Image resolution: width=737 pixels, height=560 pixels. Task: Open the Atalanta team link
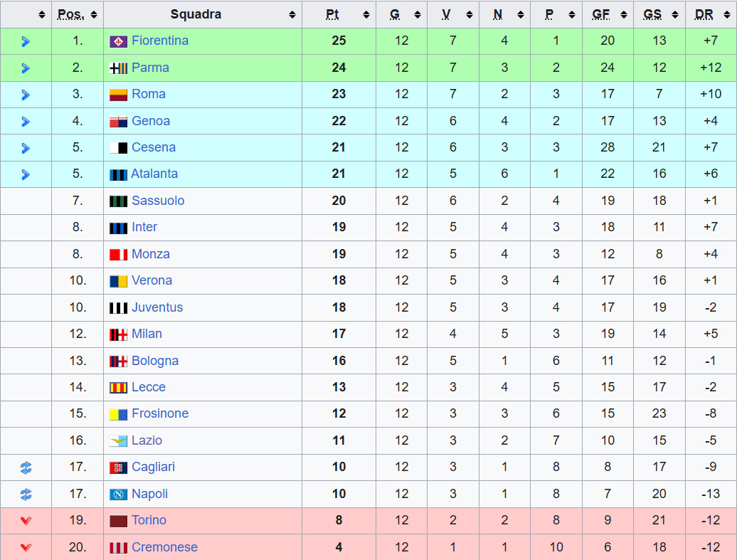pyautogui.click(x=154, y=174)
